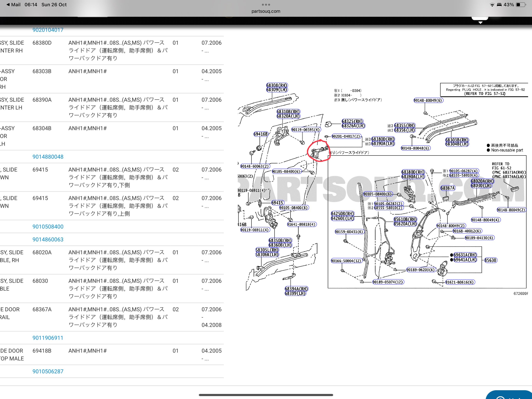This screenshot has width=532, height=399.
Task: Open part number link 9010506287
Action: [48, 371]
